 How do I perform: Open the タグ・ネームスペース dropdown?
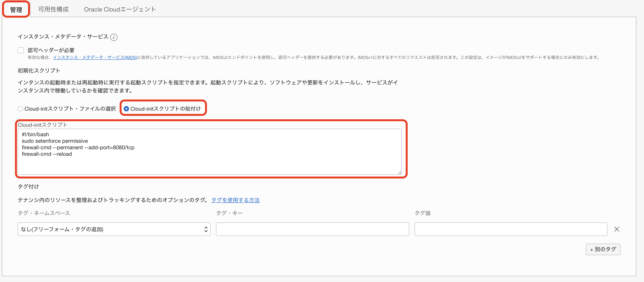click(114, 229)
